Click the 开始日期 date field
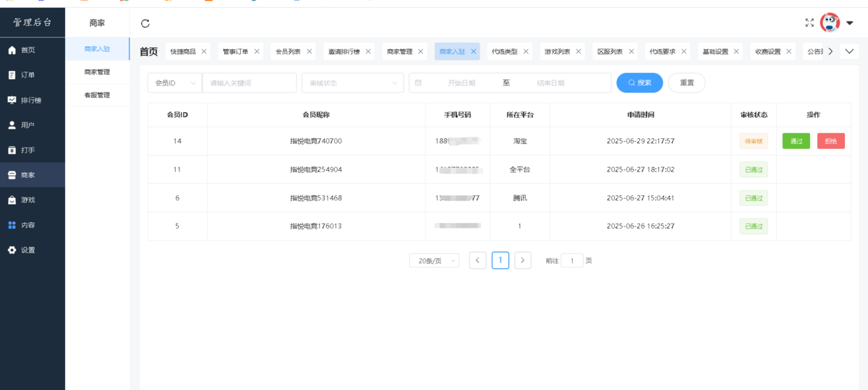 click(461, 82)
